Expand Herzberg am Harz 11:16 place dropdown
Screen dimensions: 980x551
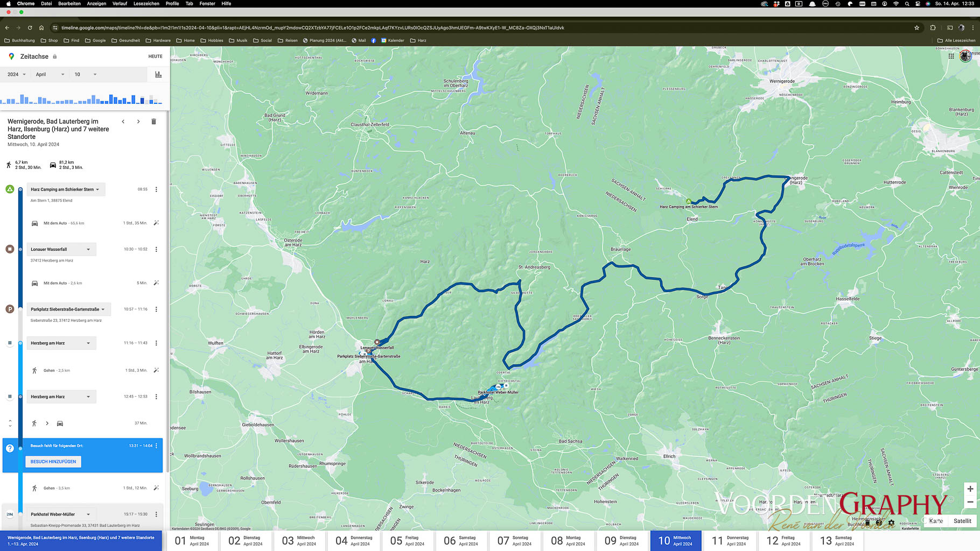tap(61, 343)
